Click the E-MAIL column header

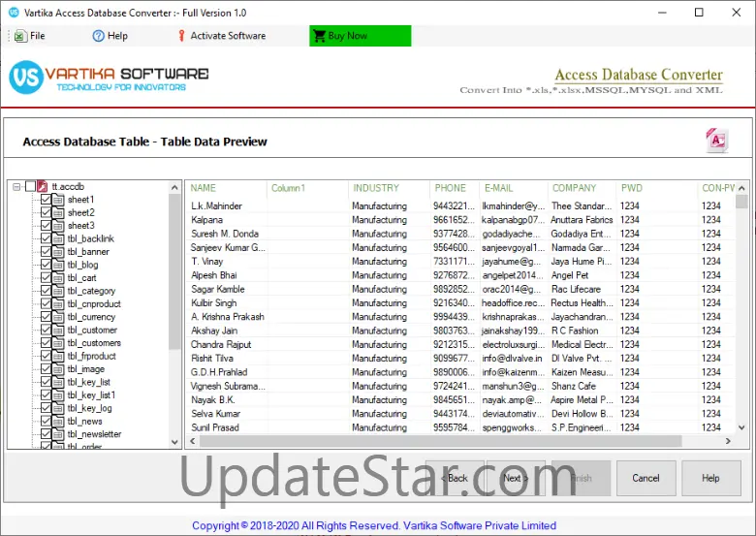pyautogui.click(x=513, y=188)
